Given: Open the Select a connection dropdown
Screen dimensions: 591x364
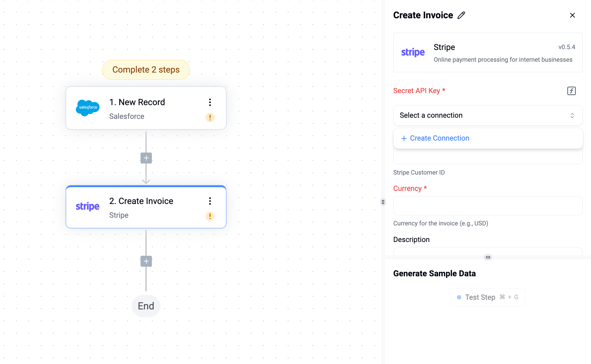Looking at the screenshot, I should coord(488,115).
